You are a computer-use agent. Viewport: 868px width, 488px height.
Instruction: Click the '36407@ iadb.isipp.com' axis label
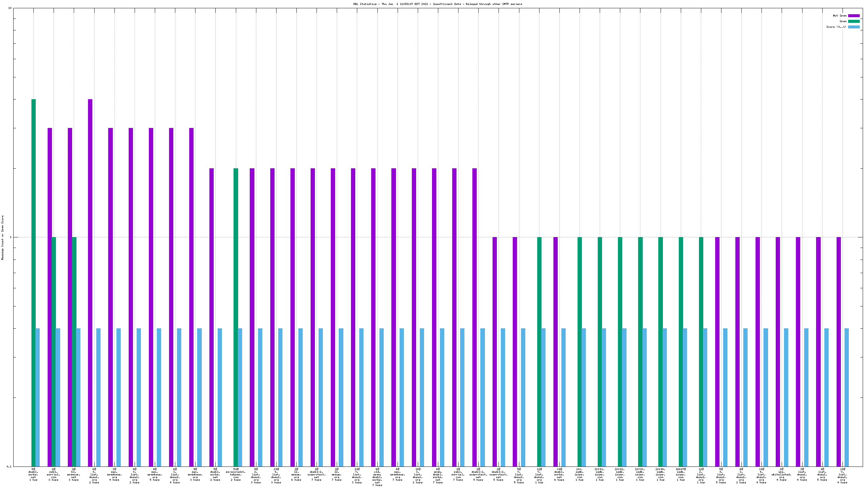[x=681, y=474]
